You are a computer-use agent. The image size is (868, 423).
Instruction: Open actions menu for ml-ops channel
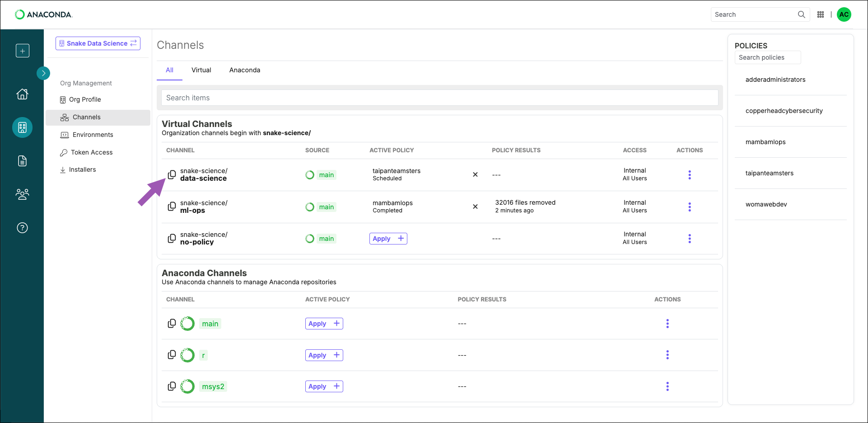[690, 207]
